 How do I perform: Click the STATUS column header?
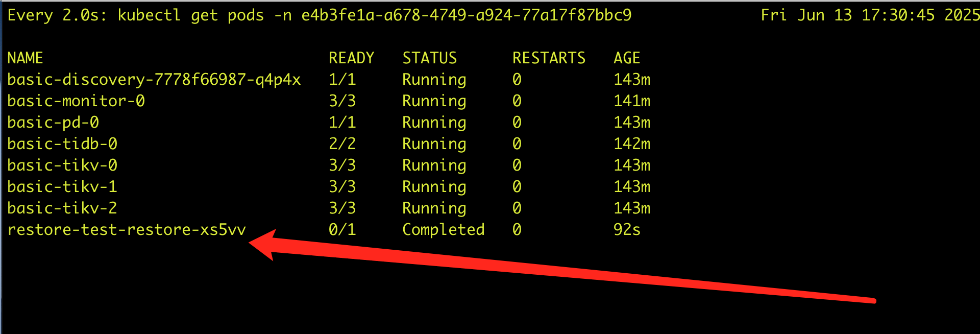pos(429,58)
